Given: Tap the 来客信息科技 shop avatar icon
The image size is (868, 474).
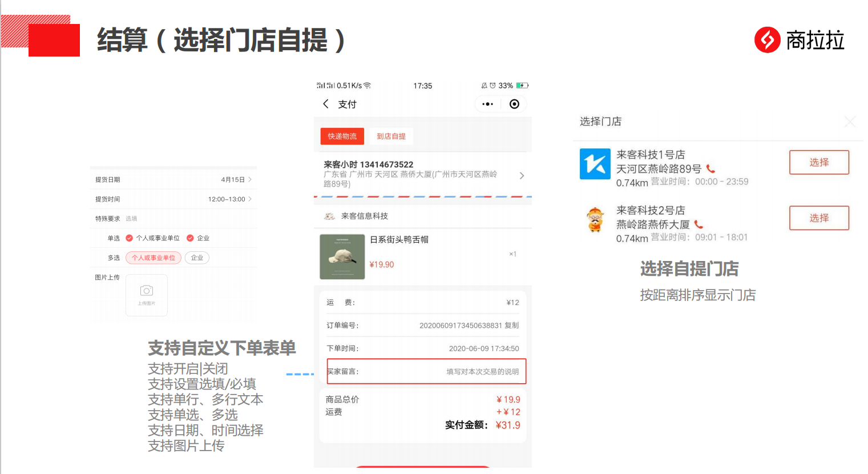Looking at the screenshot, I should click(x=329, y=216).
